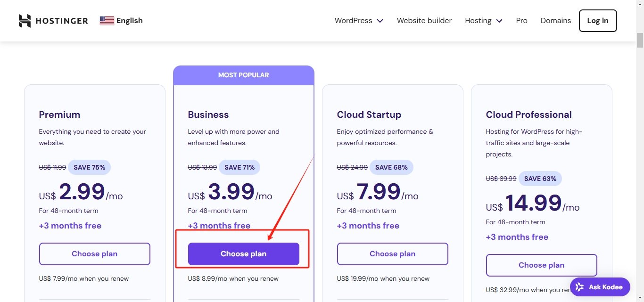Click the page's vertical scrollbar thumb
This screenshot has width=644, height=302.
[x=640, y=41]
